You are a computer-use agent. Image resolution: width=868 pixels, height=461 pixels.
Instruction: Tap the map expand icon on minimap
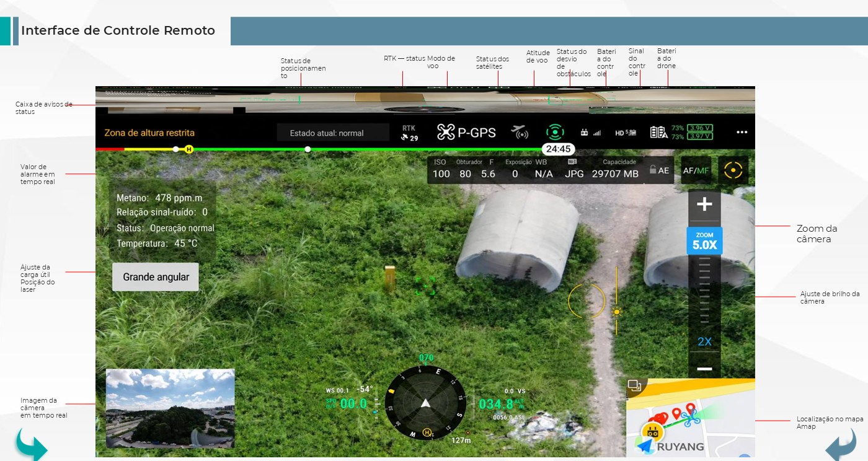coord(634,385)
